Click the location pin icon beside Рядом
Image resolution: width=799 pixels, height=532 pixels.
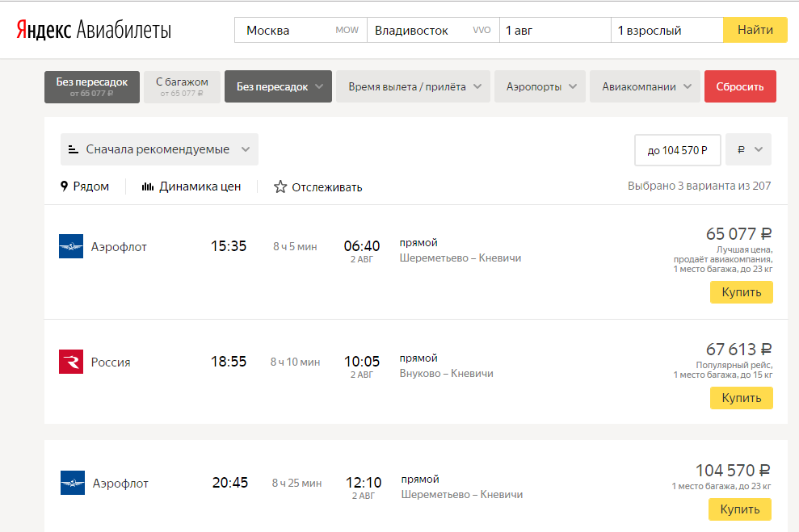(65, 186)
